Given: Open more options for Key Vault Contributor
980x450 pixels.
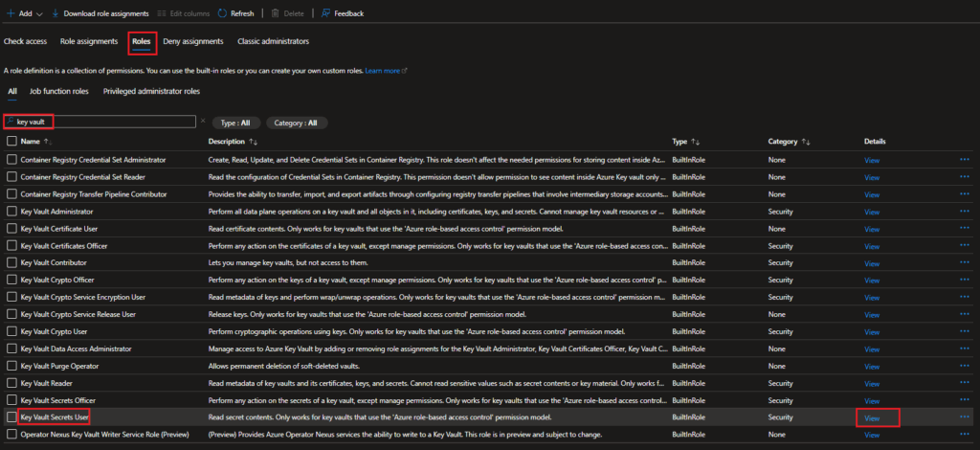Looking at the screenshot, I should 965,262.
